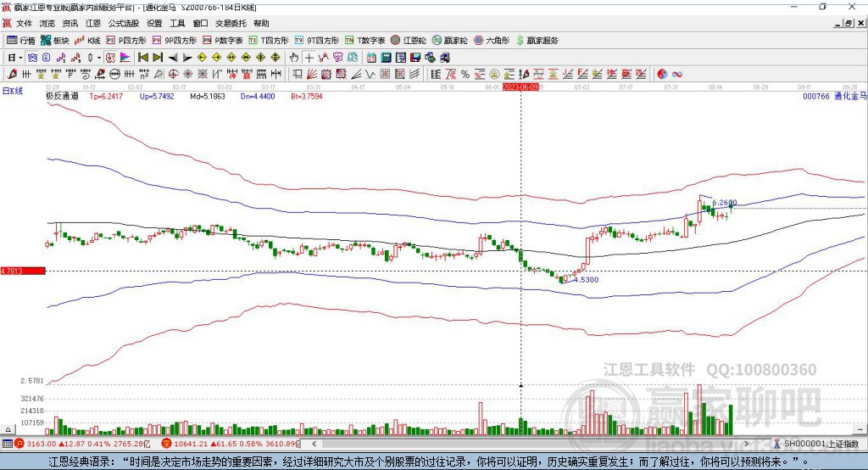The height and width of the screenshot is (470, 868).
Task: Select the spiral drawing tool icon
Action: pos(86,75)
